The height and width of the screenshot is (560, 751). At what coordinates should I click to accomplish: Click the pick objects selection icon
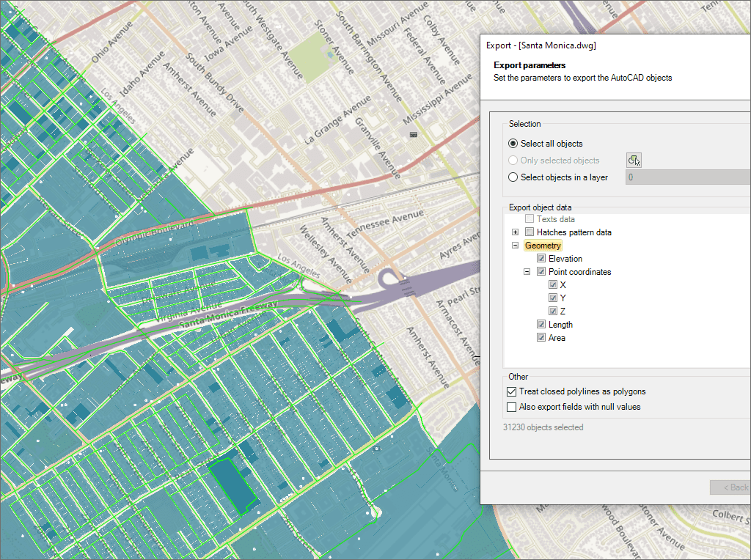click(x=634, y=161)
